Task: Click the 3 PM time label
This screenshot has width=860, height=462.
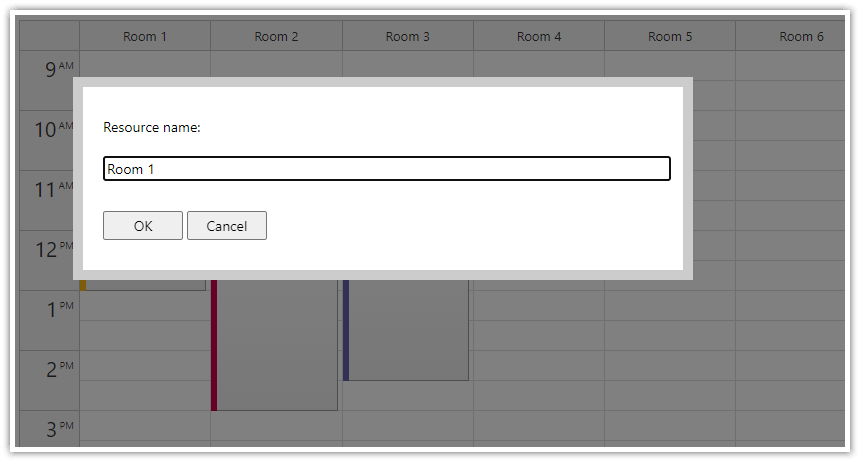Action: pos(60,429)
